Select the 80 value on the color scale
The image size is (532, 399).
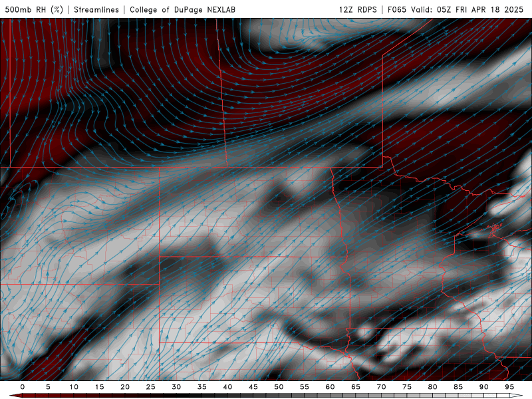432,387
